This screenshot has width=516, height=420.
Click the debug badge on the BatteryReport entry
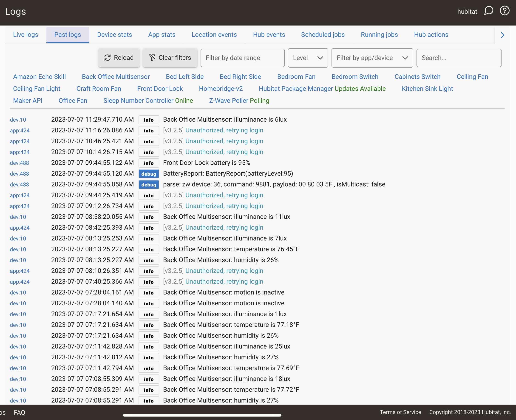(x=149, y=174)
